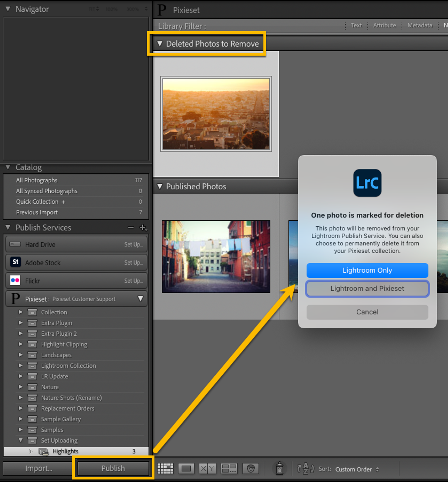Switch to Loupe view

186,468
